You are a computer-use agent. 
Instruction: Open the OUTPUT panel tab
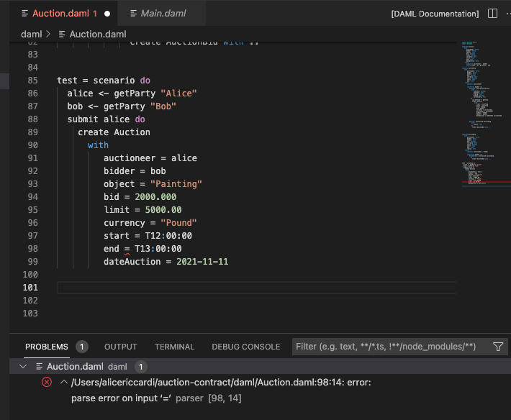click(120, 347)
